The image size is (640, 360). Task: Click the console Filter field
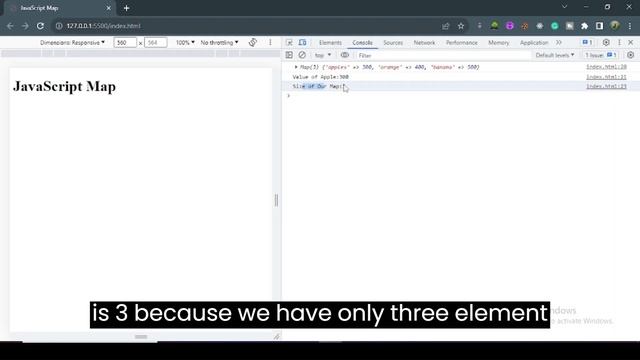pos(443,55)
